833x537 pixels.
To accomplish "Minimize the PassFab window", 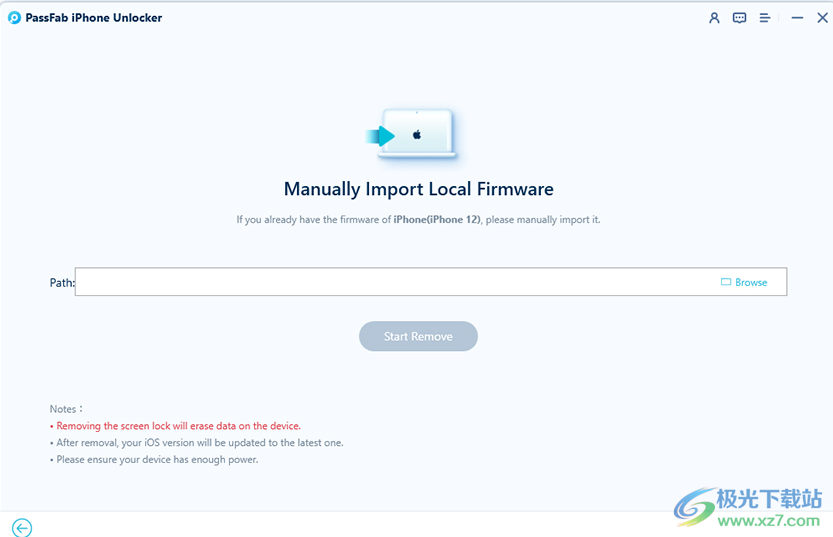I will (x=797, y=18).
